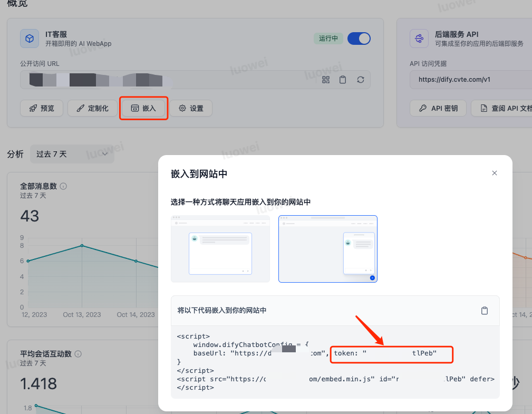Click the backend service API icon
The image size is (532, 414).
(419, 38)
